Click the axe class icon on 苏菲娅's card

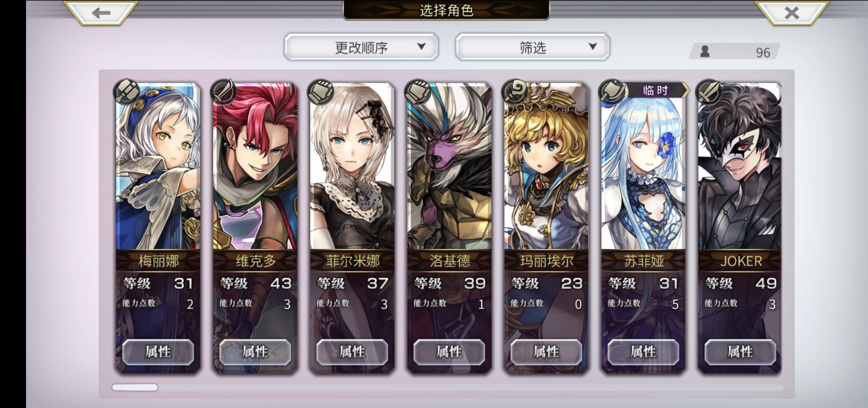[x=611, y=92]
